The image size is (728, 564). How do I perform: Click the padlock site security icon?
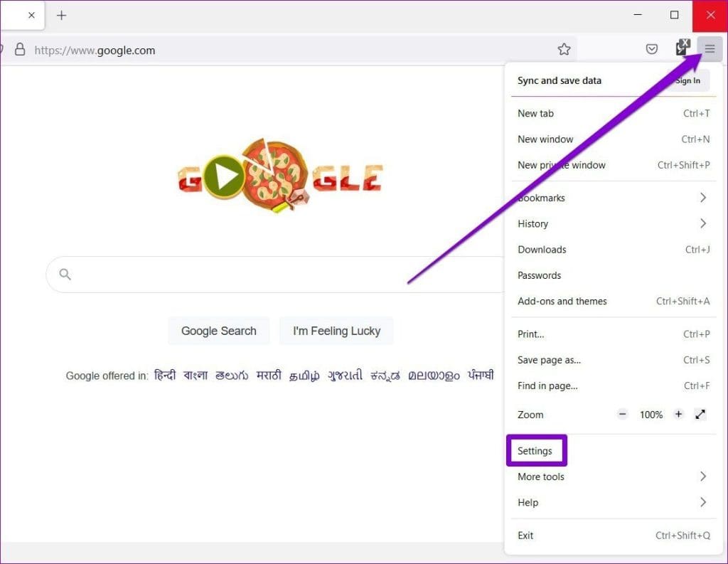[x=20, y=50]
